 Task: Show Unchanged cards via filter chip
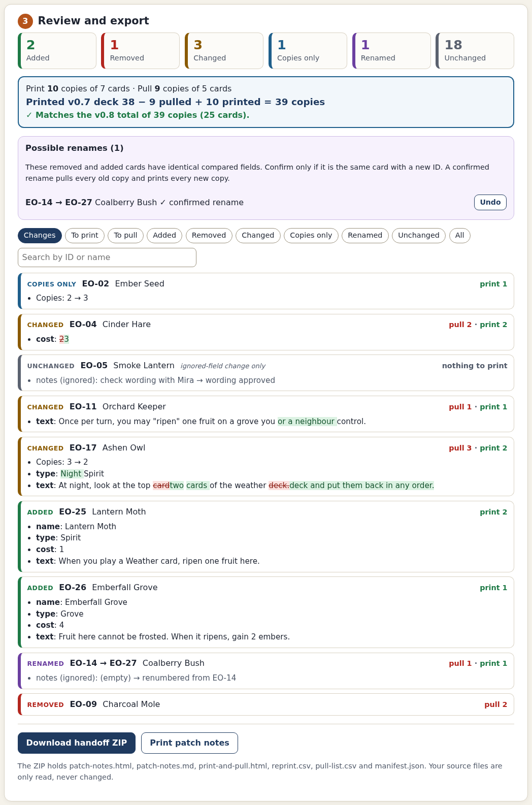coord(419,236)
